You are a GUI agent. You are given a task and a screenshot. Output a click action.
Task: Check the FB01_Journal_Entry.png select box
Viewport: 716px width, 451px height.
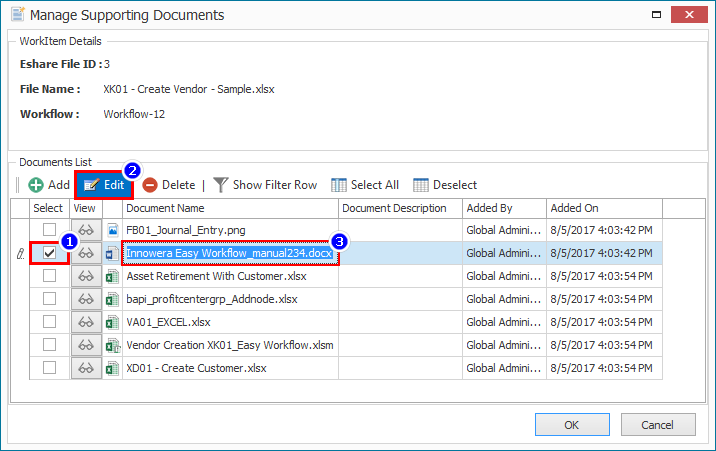click(x=49, y=230)
